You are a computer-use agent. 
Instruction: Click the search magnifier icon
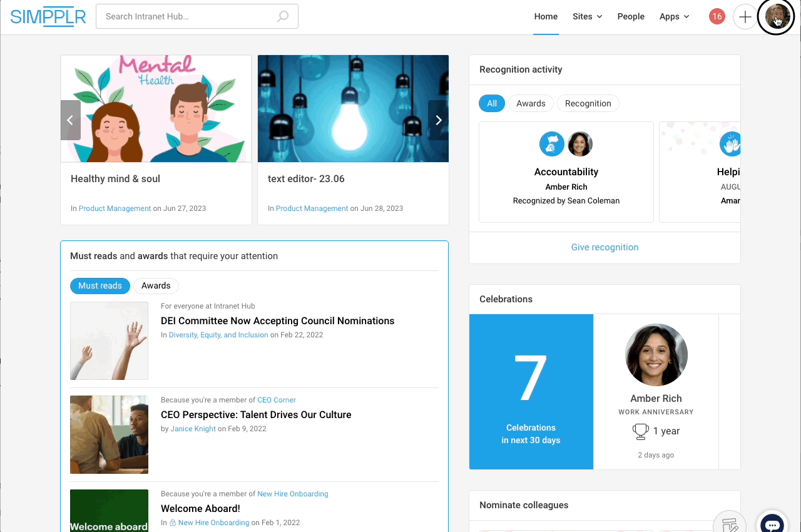[x=283, y=16]
